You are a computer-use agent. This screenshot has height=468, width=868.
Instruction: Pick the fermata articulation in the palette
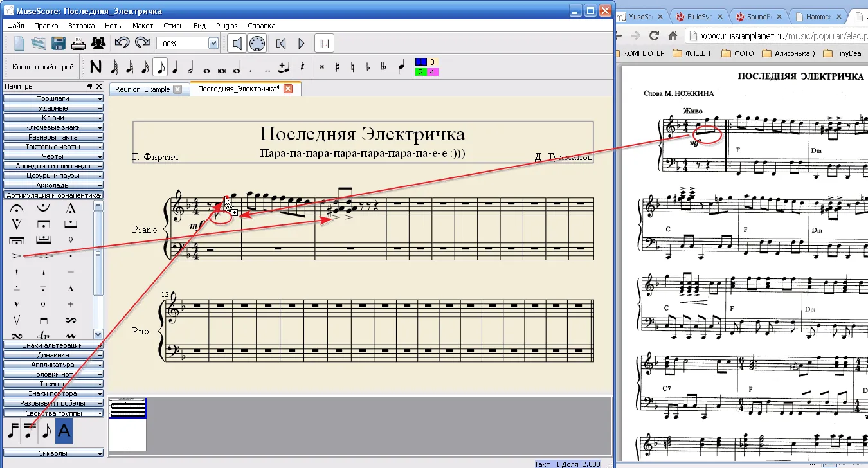(x=15, y=208)
